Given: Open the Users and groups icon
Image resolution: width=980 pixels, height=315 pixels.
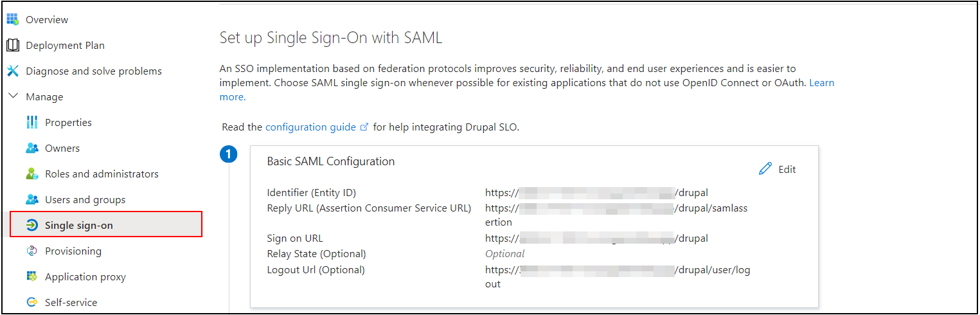Looking at the screenshot, I should point(32,200).
